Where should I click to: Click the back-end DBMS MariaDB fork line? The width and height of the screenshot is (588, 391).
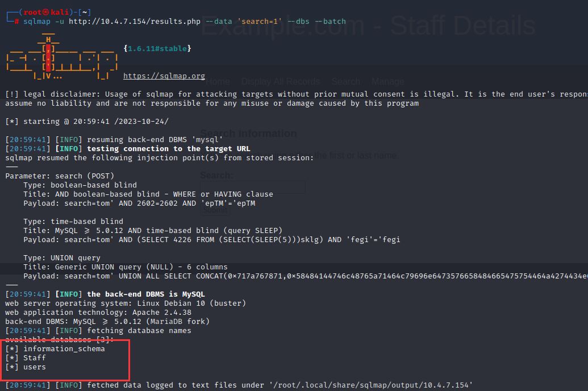click(107, 322)
